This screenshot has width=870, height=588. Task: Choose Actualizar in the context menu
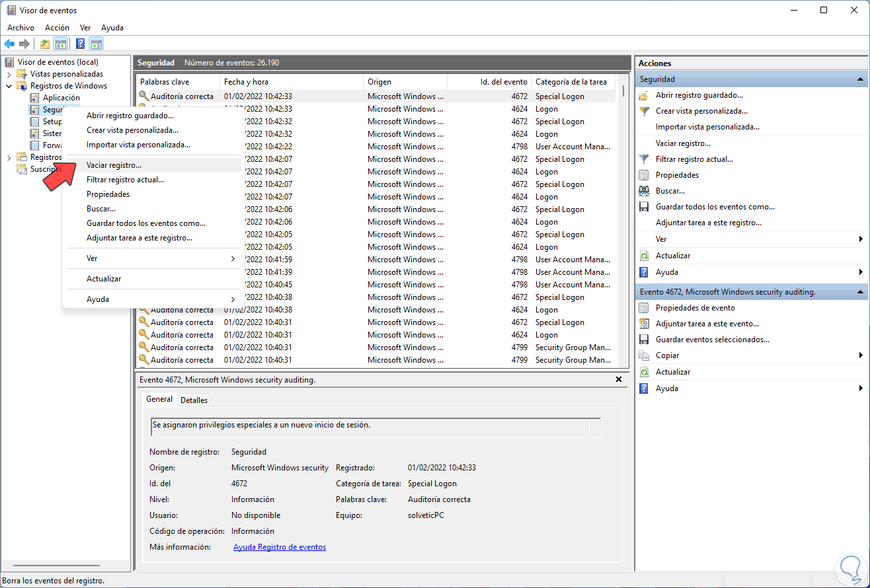153,279
